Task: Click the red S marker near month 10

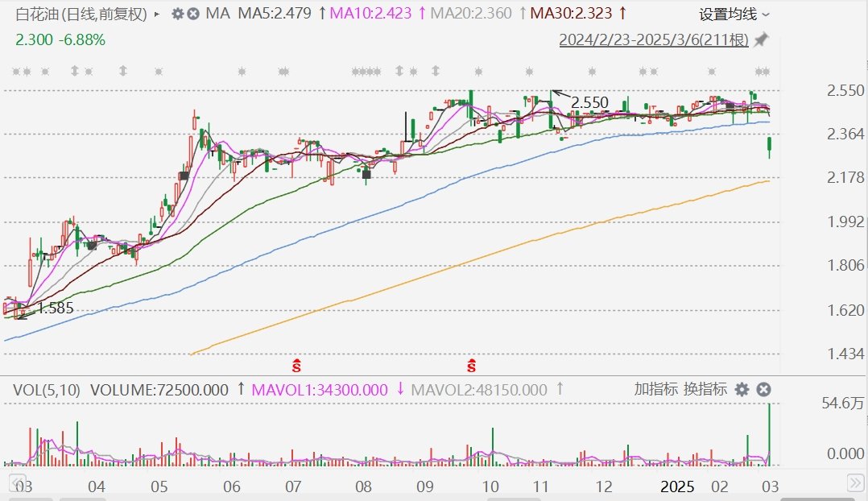Action: [x=472, y=365]
